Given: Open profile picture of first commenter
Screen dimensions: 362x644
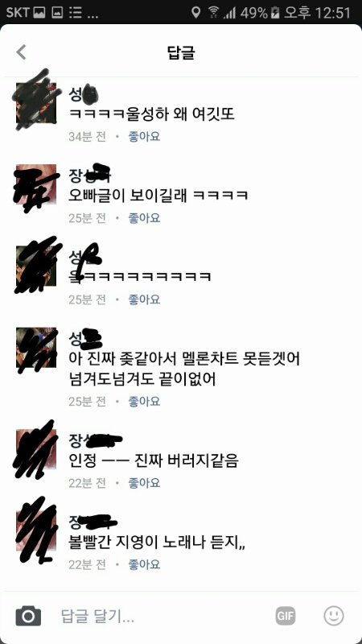Looking at the screenshot, I should coord(36,103).
